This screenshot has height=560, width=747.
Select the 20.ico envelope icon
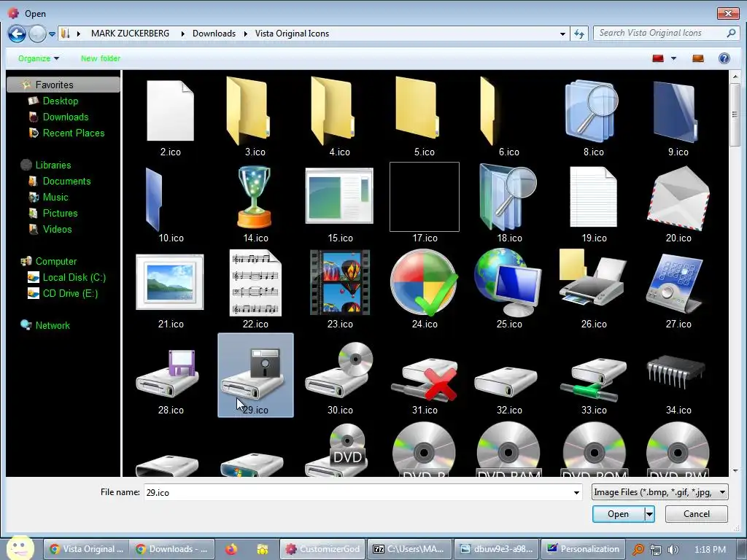click(x=678, y=198)
